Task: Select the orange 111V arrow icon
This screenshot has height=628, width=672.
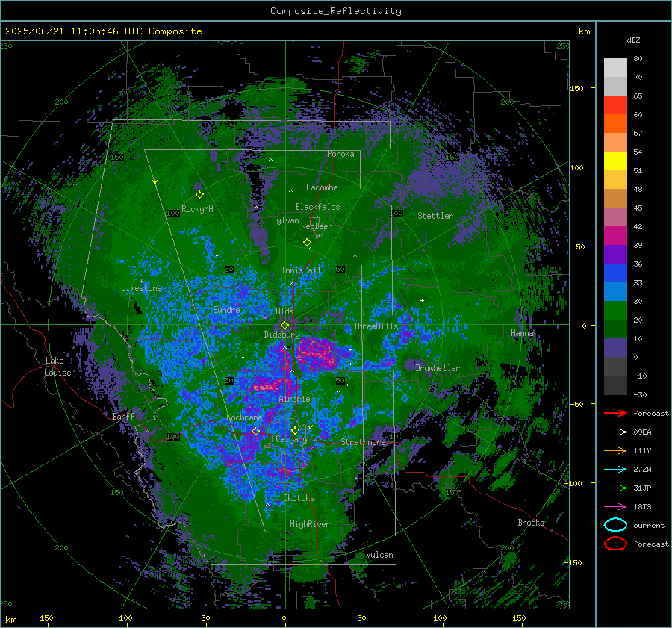Action: [x=615, y=450]
